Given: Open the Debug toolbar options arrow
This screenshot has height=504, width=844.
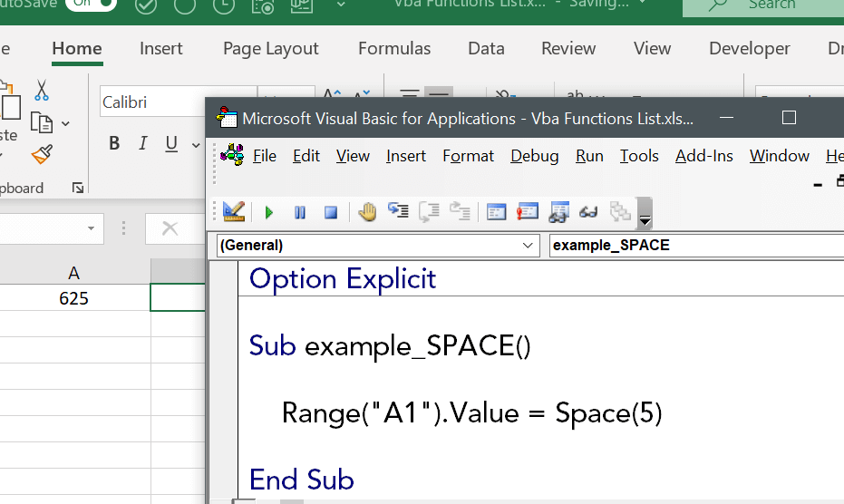Looking at the screenshot, I should pyautogui.click(x=645, y=213).
